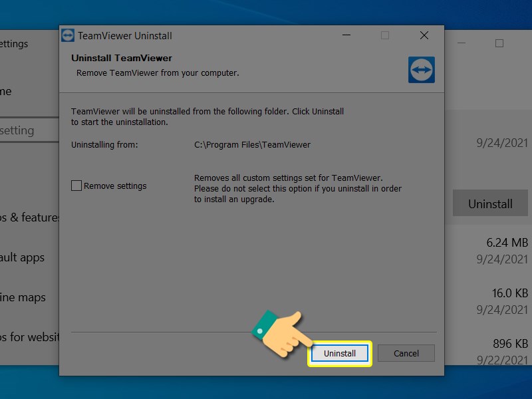The width and height of the screenshot is (532, 399).
Task: Open Default apps in the Settings sidebar
Action: 23,257
